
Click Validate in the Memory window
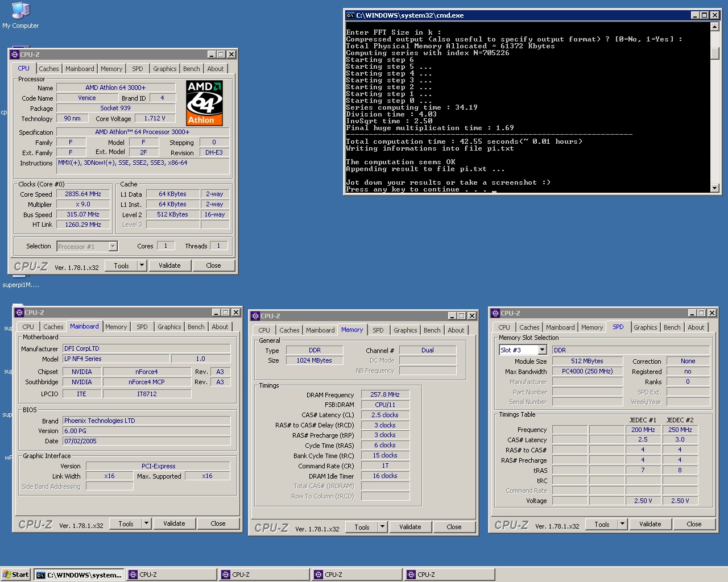click(x=410, y=527)
